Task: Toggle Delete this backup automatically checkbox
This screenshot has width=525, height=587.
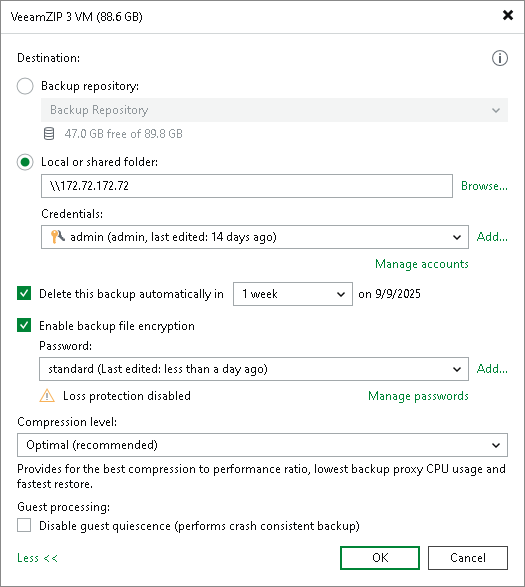Action: coord(24,294)
